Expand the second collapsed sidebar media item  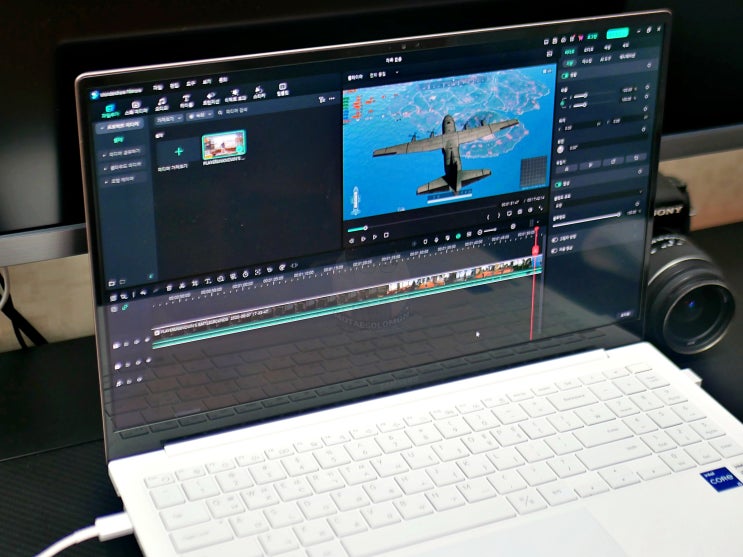coord(122,153)
